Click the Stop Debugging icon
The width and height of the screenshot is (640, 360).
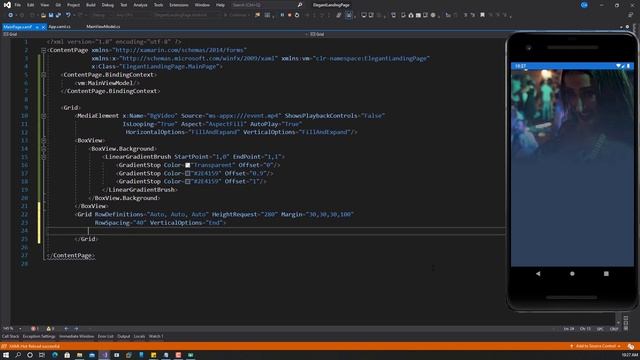pyautogui.click(x=289, y=15)
